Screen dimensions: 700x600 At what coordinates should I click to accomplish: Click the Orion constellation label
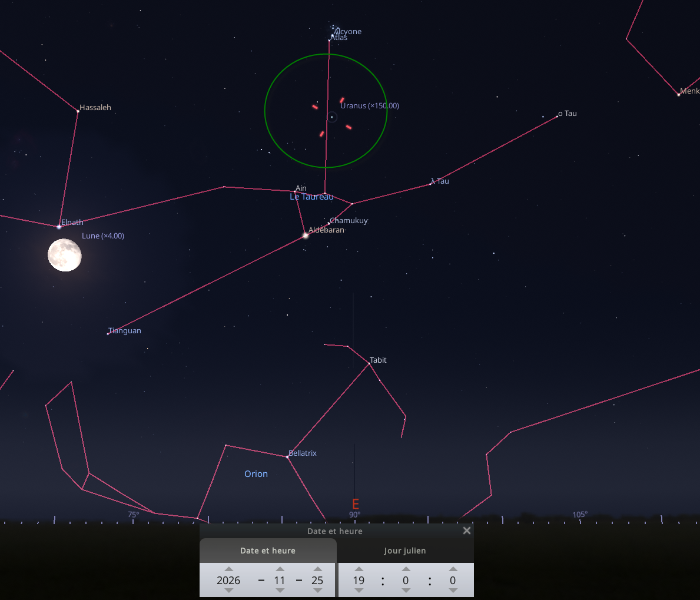point(256,473)
